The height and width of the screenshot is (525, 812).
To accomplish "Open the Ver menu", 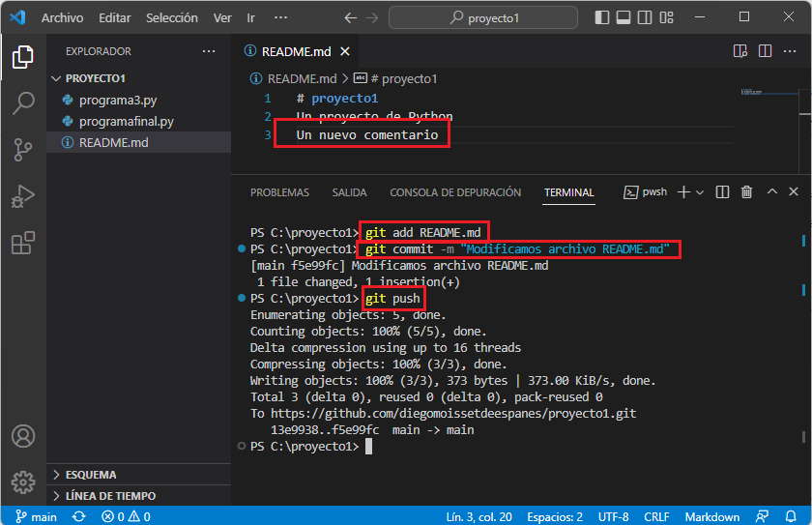I will (x=222, y=17).
